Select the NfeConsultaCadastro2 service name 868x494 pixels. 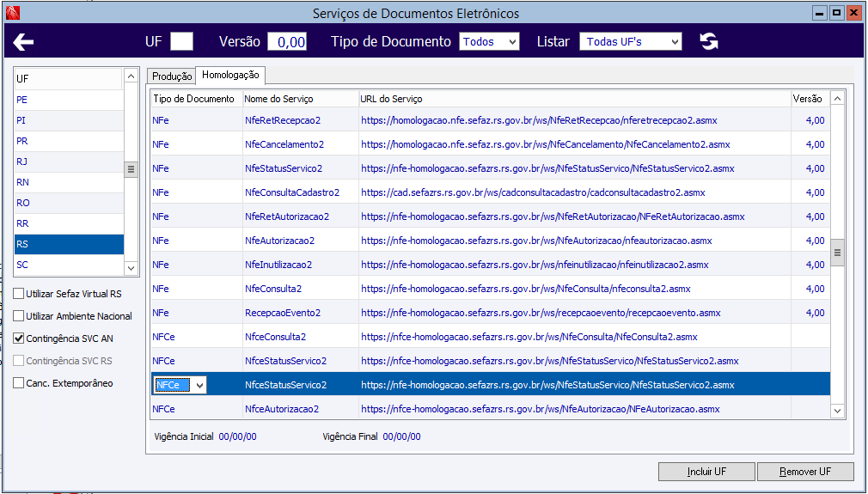point(292,192)
